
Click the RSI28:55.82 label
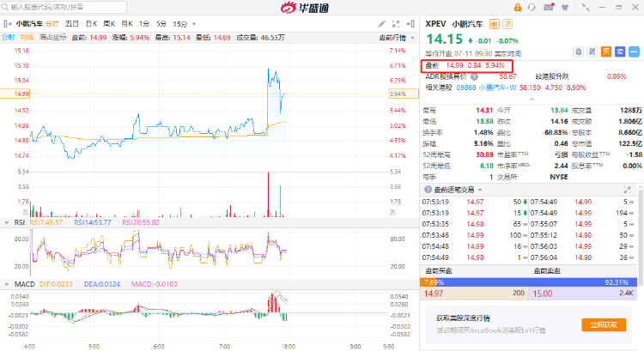point(141,222)
